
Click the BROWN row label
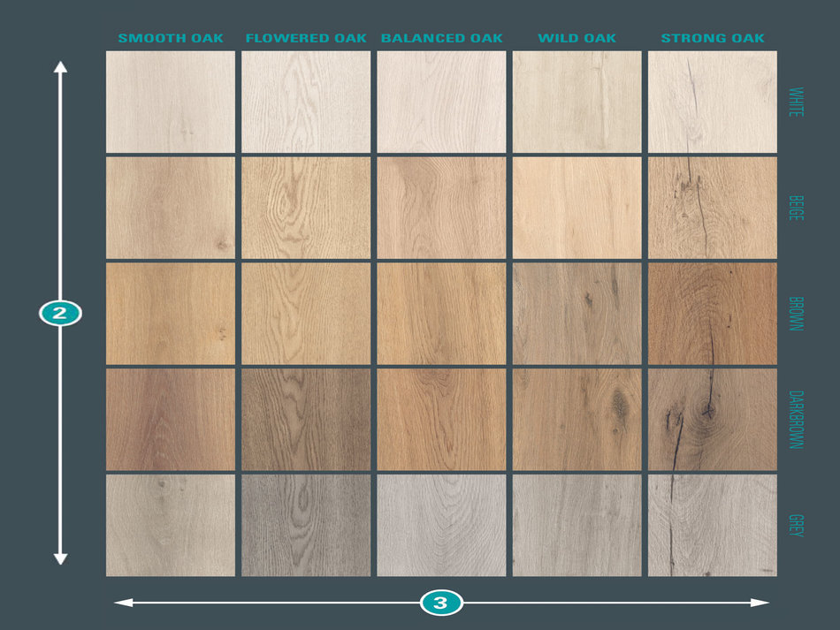point(796,314)
